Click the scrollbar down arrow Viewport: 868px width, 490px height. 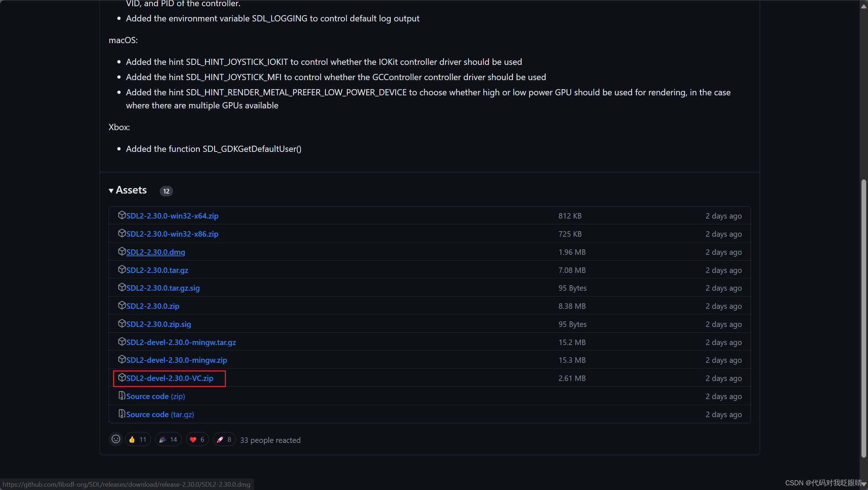(864, 484)
